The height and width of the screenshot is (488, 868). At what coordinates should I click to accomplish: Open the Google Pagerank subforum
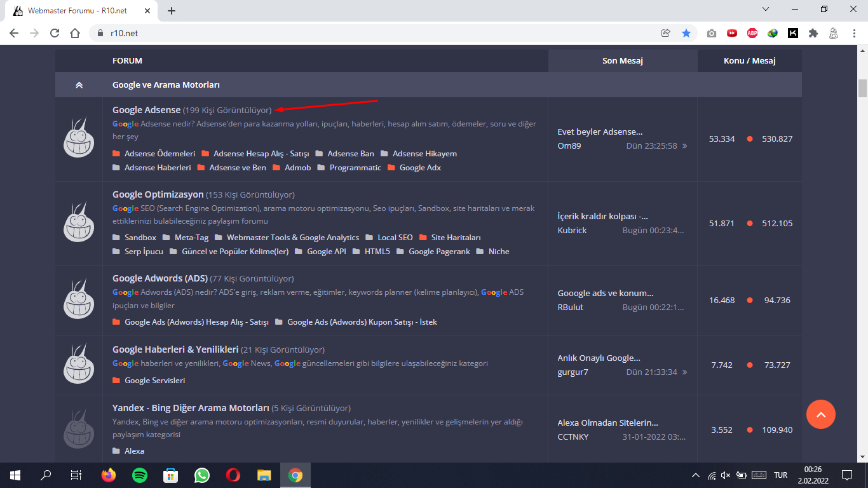(439, 252)
